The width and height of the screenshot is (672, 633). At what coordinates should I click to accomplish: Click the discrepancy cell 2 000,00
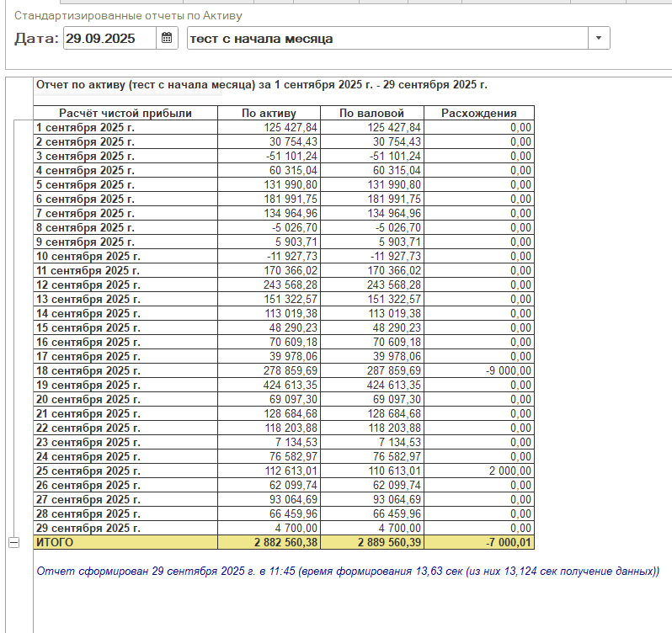tap(479, 471)
